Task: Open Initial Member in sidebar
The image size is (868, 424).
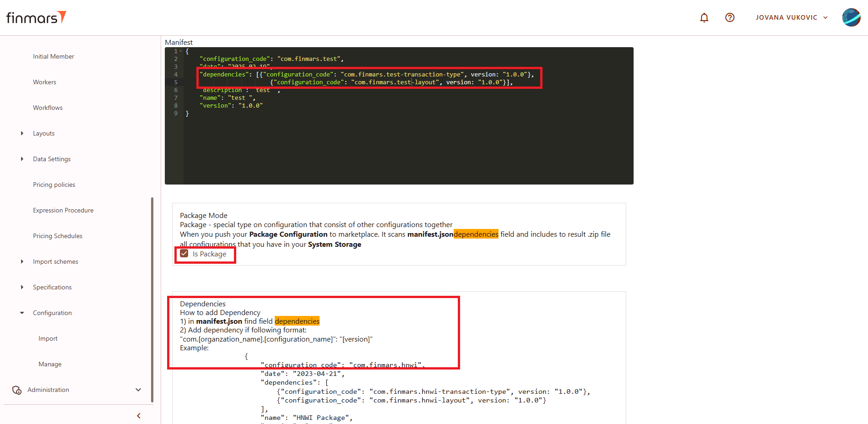Action: pyautogui.click(x=54, y=56)
